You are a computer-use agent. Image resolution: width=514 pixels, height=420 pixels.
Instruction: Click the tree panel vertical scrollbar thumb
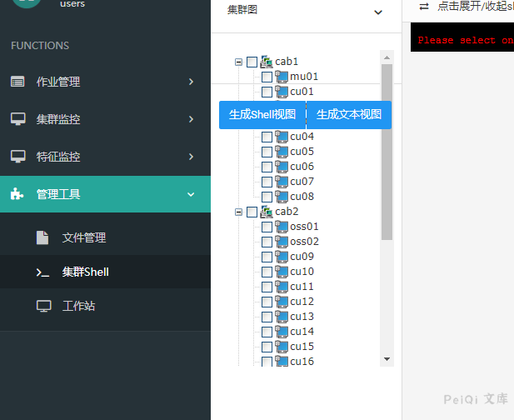(x=387, y=150)
